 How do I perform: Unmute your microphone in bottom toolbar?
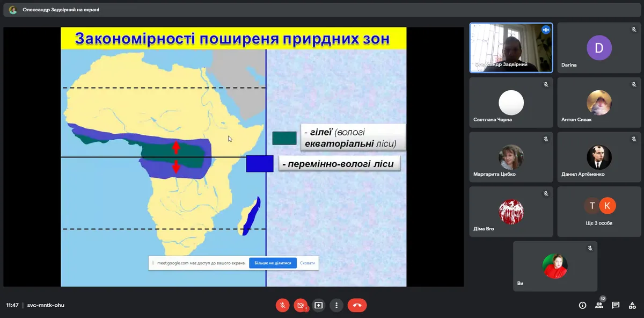[282, 305]
